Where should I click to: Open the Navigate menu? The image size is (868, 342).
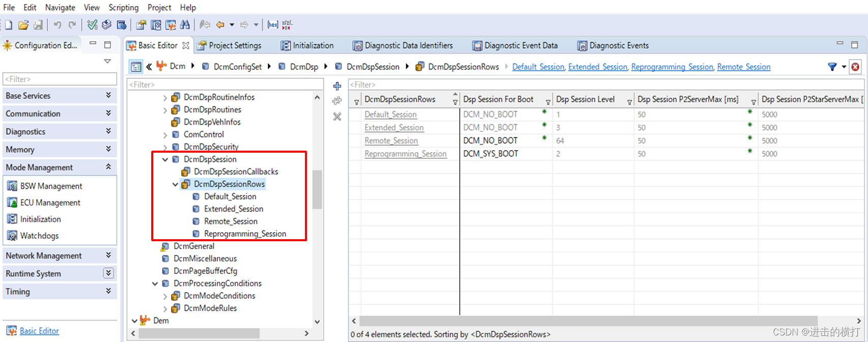[60, 8]
